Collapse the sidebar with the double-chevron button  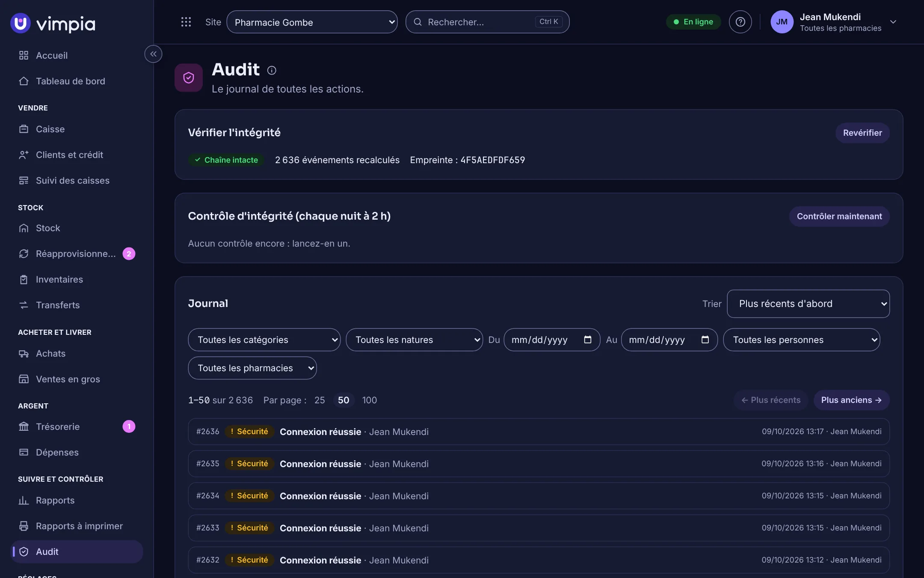tap(153, 54)
